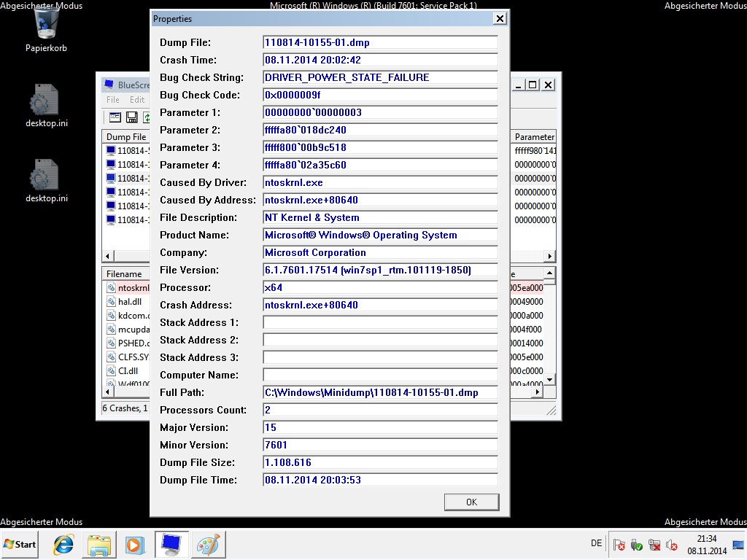Open Papierkorb recycle bin on desktop

point(46,29)
